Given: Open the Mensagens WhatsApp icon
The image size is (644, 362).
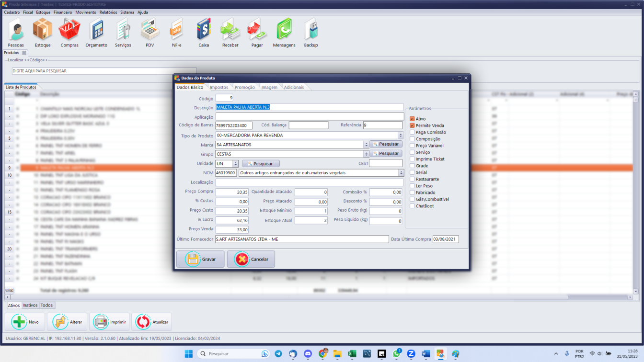Looking at the screenshot, I should tap(284, 33).
